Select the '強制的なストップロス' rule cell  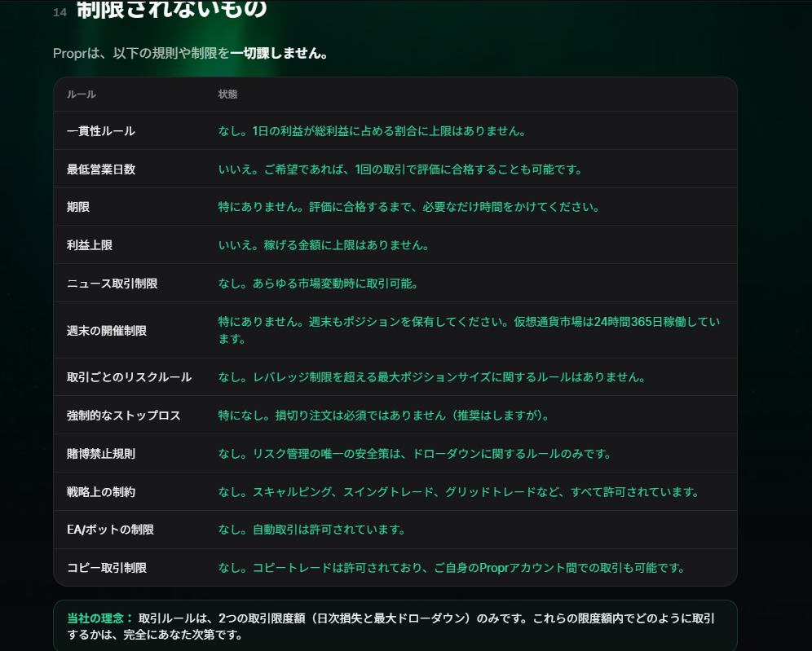[x=124, y=416]
